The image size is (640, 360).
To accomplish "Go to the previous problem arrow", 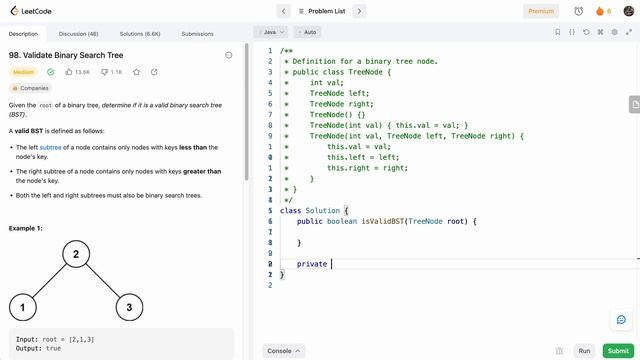I will (284, 11).
